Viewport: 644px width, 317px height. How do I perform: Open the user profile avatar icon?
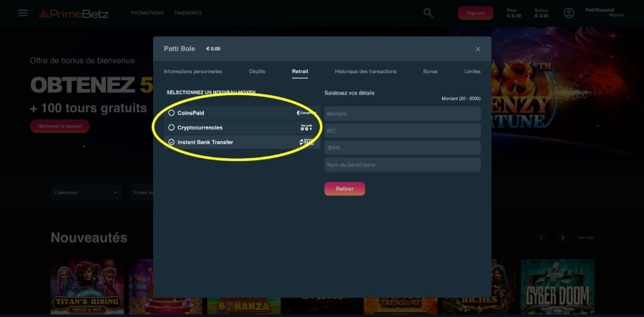[569, 13]
